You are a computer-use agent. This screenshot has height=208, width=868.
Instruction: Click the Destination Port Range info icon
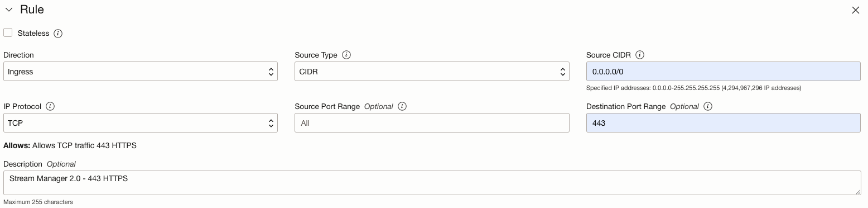708,106
